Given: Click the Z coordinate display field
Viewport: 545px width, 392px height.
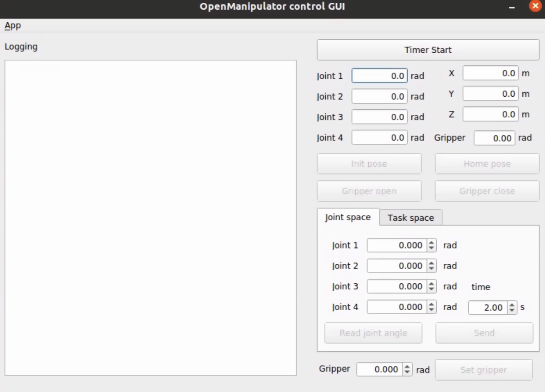Looking at the screenshot, I should tap(490, 114).
